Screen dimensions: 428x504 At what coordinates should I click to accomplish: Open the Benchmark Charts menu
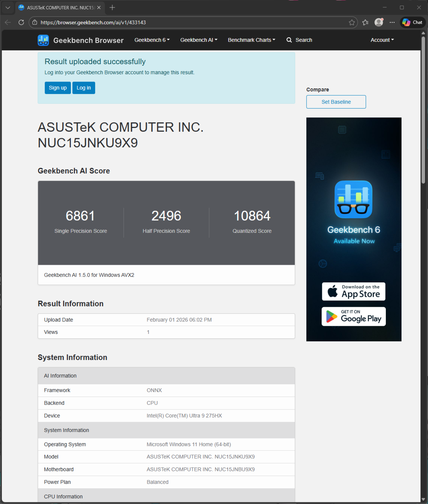pos(251,40)
